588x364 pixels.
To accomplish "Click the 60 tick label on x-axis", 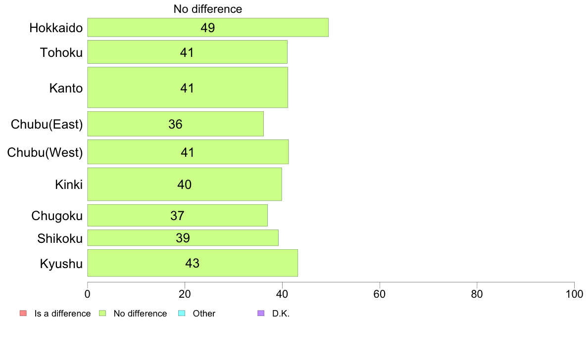I will (380, 294).
